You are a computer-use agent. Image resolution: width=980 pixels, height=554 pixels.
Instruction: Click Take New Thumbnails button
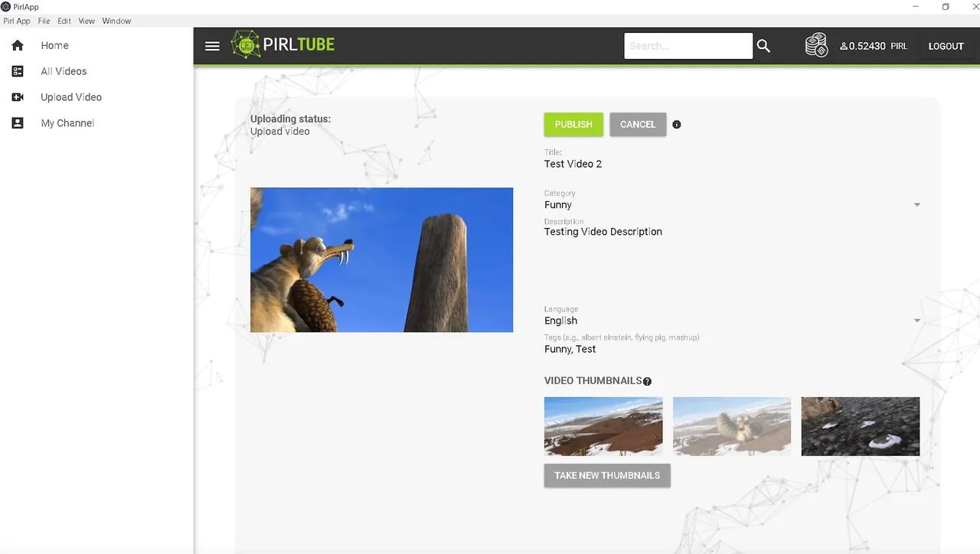pyautogui.click(x=607, y=475)
